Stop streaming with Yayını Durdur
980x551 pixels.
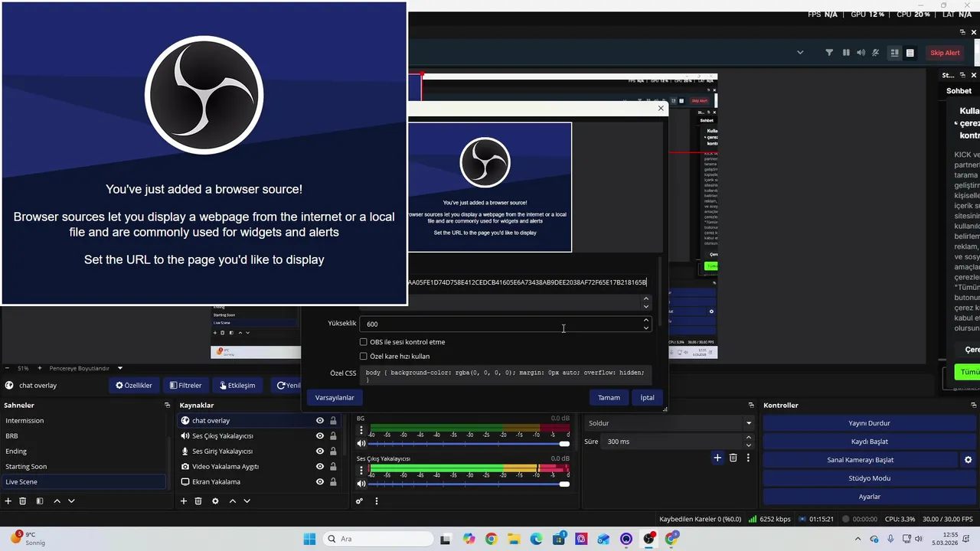click(x=869, y=423)
